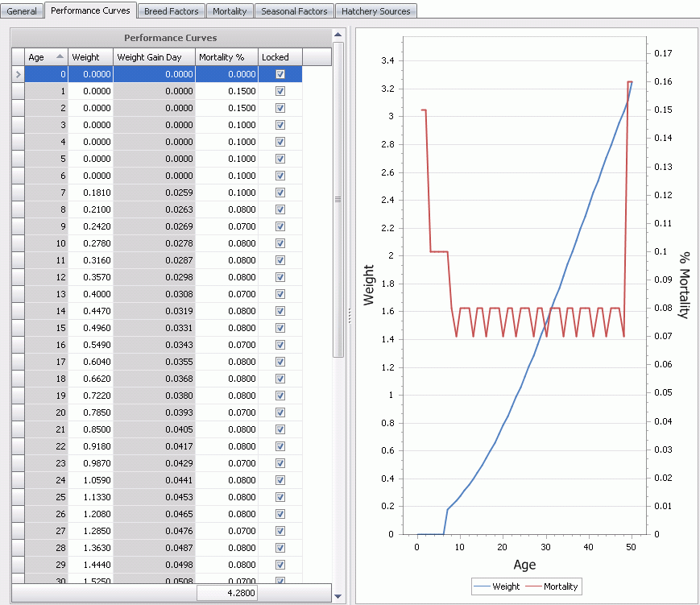Click the splitter handle between grid and chart

tap(350, 316)
